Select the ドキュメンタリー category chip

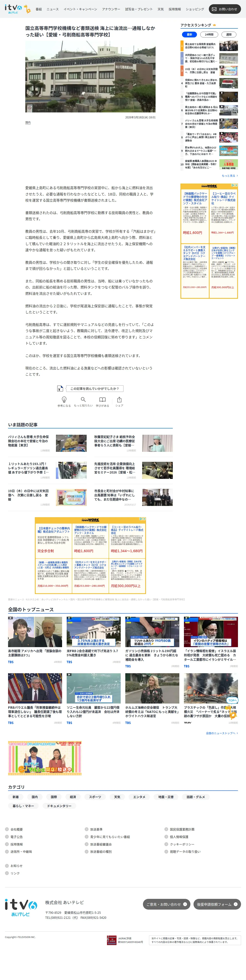click(x=59, y=805)
